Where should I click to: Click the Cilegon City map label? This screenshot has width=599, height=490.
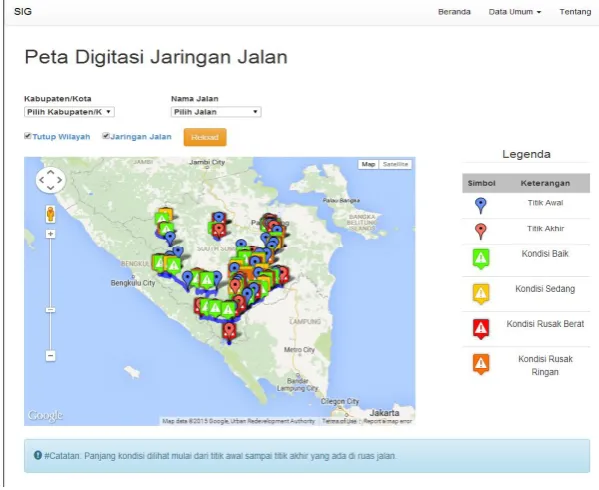coord(340,401)
